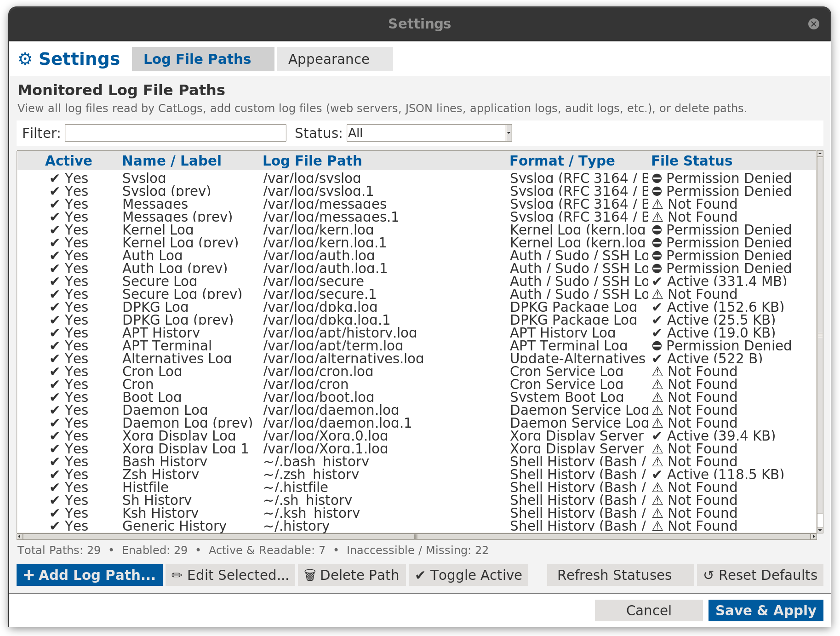Toggle the Active checkmark for Kernel Log row
Screen dimensions: 840x636
tap(55, 230)
